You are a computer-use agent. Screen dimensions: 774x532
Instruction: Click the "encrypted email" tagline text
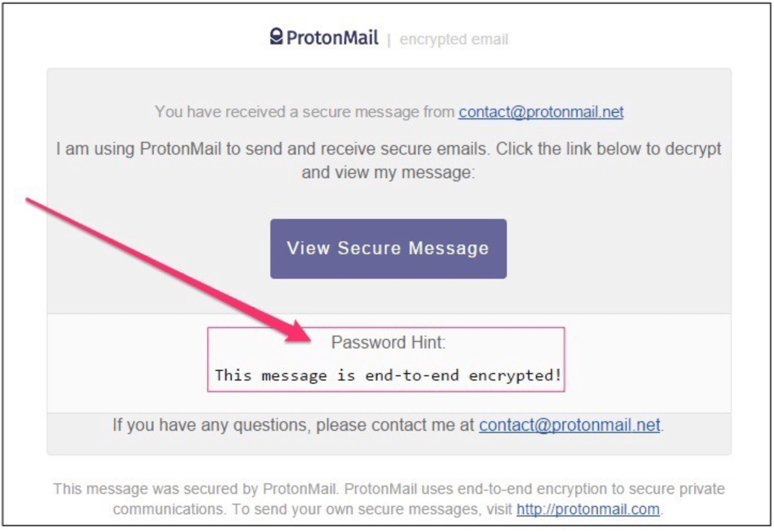click(x=453, y=40)
